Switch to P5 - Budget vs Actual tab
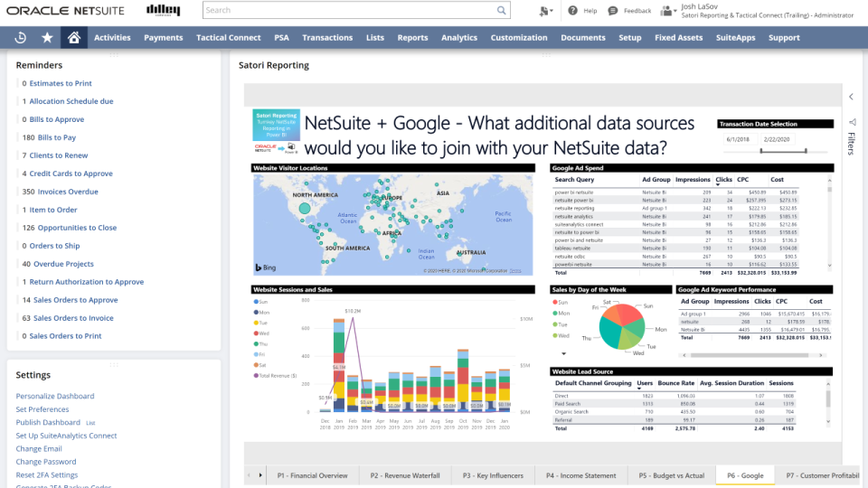 [x=672, y=475]
